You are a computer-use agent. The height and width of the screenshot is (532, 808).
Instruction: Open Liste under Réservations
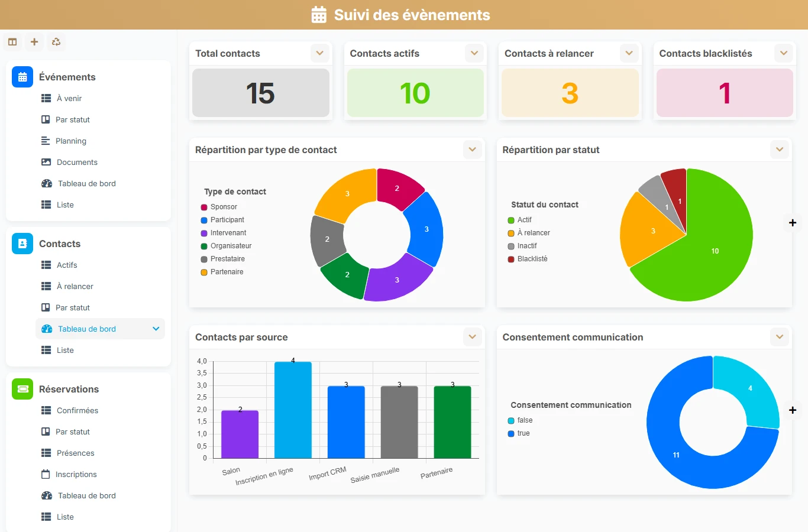[65, 517]
